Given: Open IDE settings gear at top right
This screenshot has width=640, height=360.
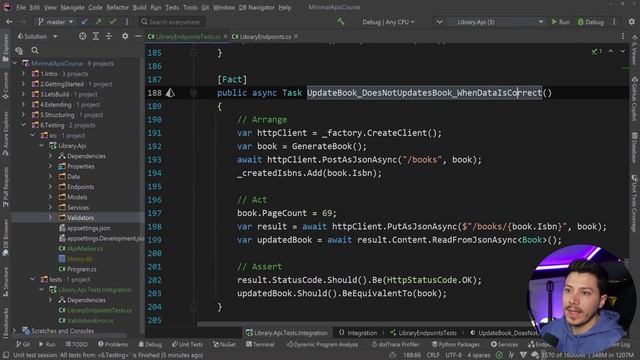Looking at the screenshot, I should point(631,22).
